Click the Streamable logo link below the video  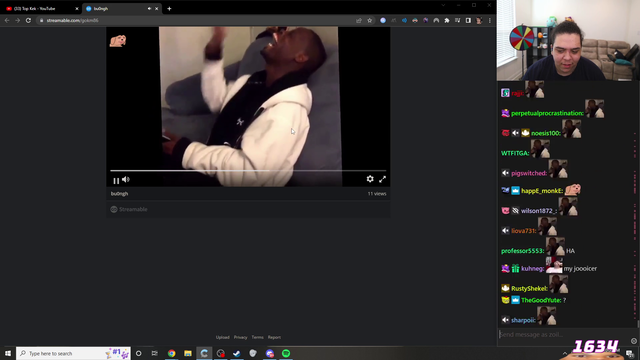[129, 209]
